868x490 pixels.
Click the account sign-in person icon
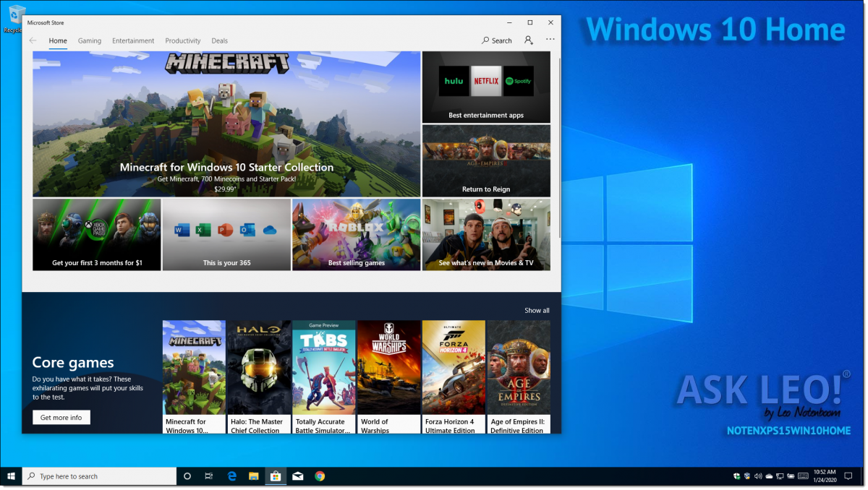529,40
